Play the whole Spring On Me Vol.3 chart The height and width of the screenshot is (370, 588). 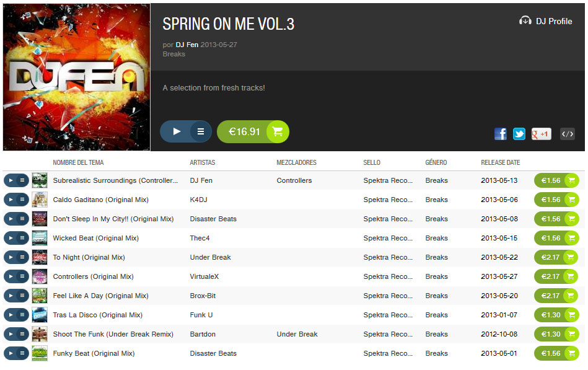pos(177,132)
